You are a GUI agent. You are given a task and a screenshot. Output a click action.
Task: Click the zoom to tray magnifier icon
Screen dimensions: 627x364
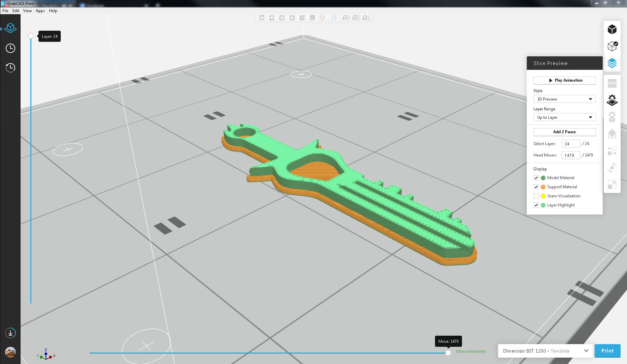pos(366,18)
